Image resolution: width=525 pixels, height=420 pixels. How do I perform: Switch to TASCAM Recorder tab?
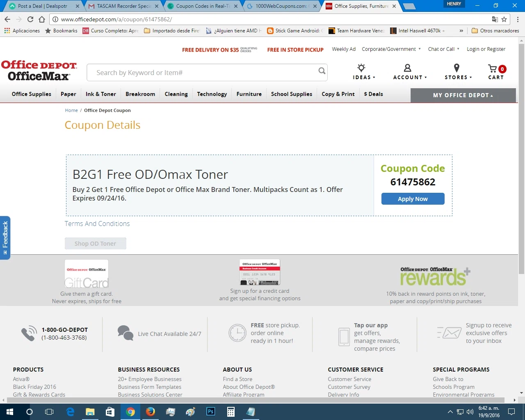pos(123,6)
